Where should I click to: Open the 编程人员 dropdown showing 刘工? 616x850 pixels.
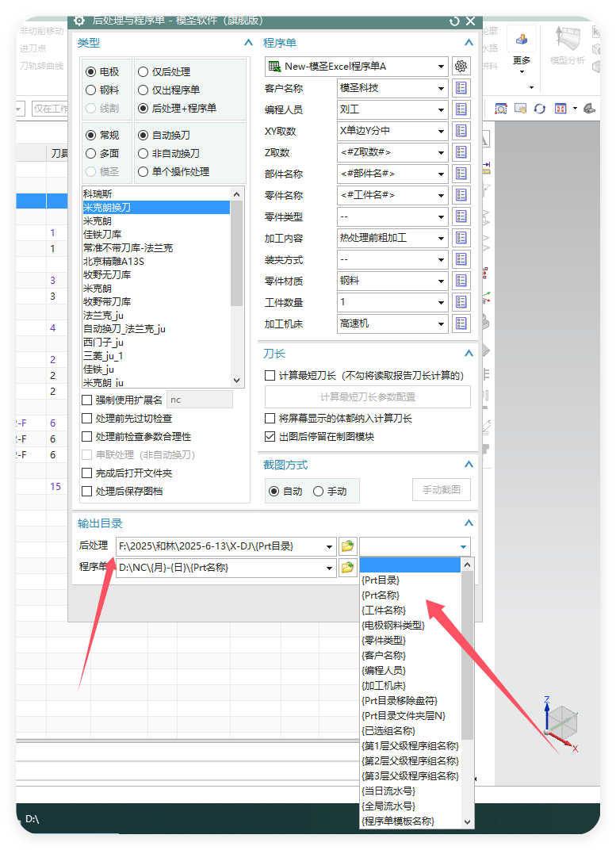tap(392, 109)
